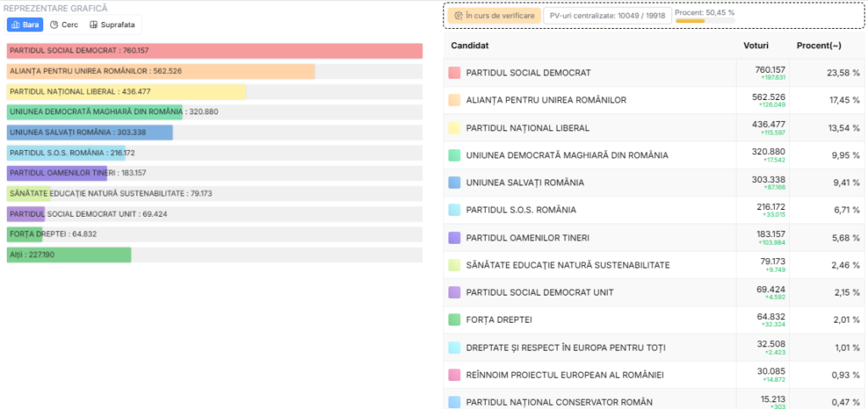Click the Partidul Social Democrat 760.157 bar

214,51
